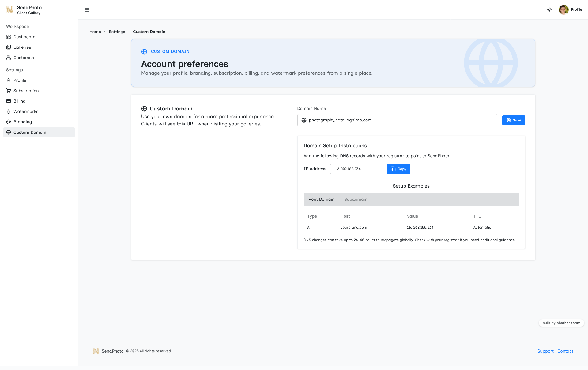Select the Root Domain tab
This screenshot has height=370, width=588.
coord(321,199)
